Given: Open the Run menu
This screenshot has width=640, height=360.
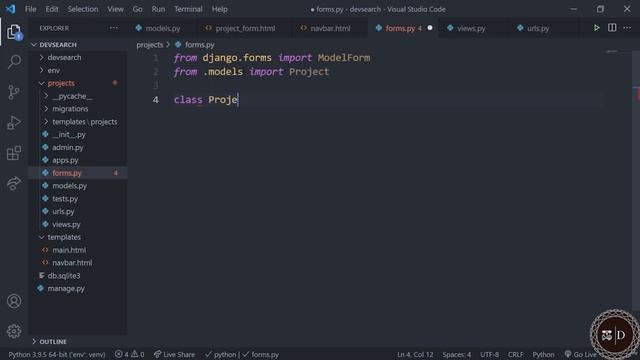Looking at the screenshot, I should pyautogui.click(x=158, y=9).
